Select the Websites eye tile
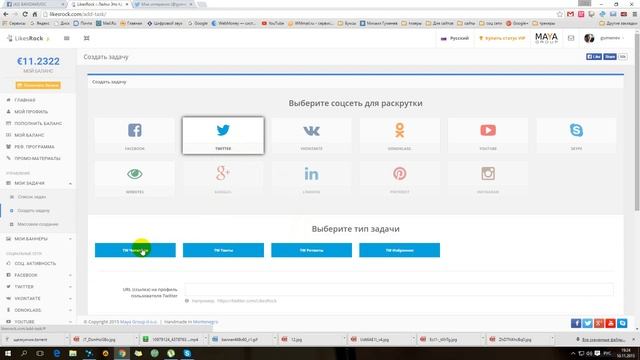640x360 pixels. click(x=135, y=179)
